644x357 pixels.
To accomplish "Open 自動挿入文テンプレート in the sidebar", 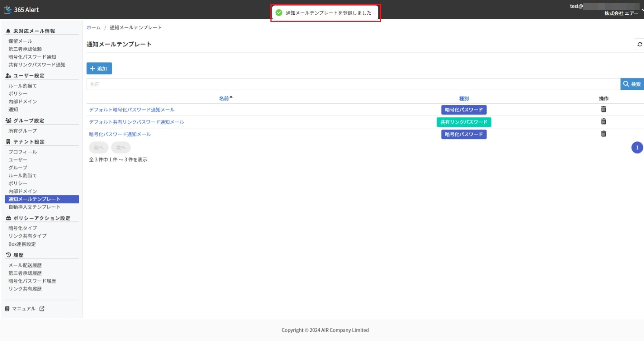I will (34, 207).
